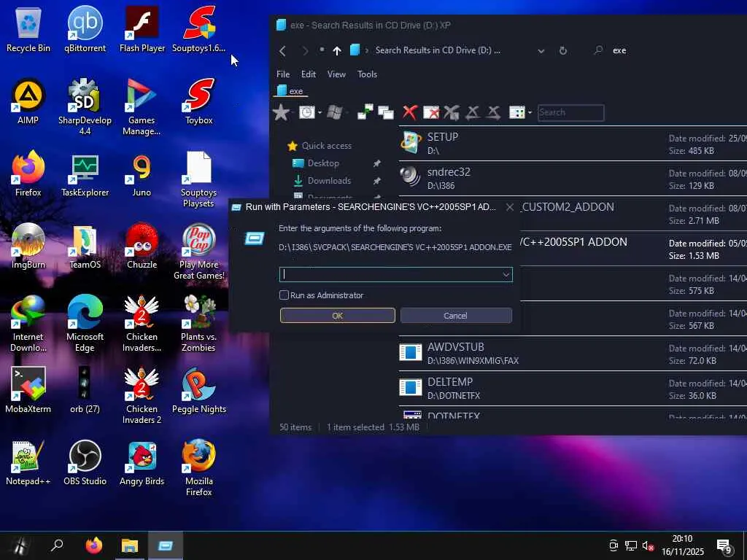Select the ImgBurn desktop icon

click(x=28, y=246)
